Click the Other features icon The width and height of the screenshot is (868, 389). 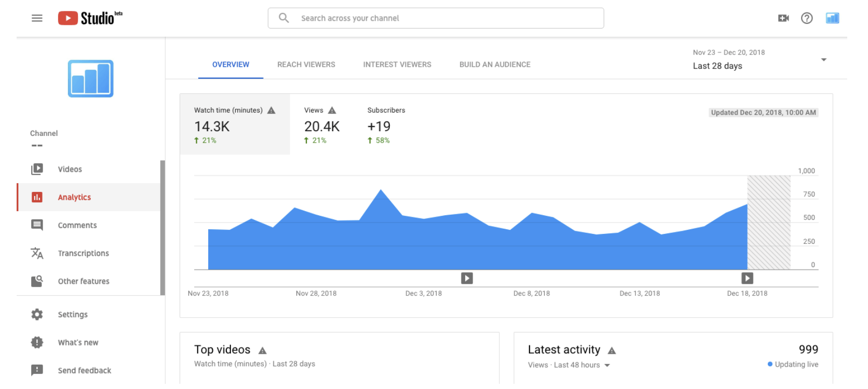coord(37,281)
